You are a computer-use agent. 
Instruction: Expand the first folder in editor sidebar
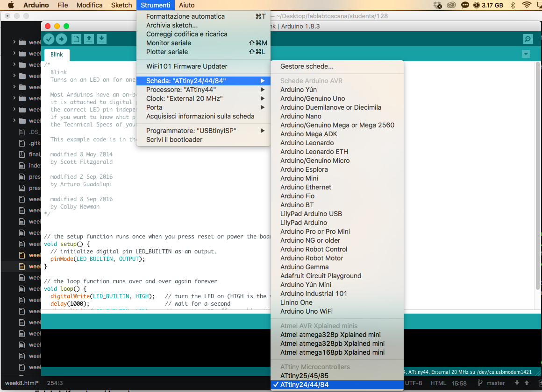point(14,42)
